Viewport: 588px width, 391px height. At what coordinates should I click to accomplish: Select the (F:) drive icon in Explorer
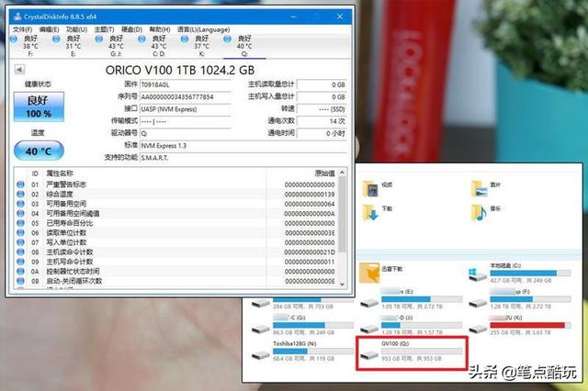coord(478,303)
